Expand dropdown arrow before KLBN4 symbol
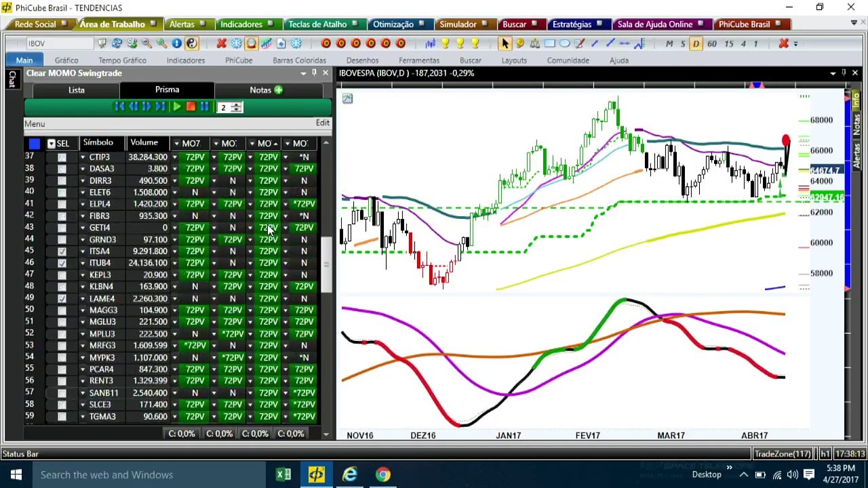 point(83,287)
